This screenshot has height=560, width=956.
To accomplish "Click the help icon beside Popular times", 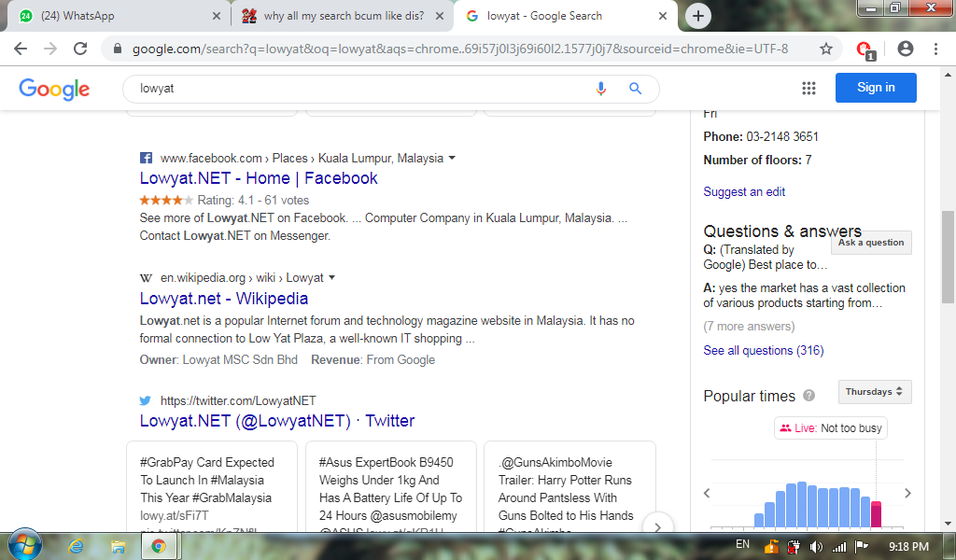I will pos(808,396).
